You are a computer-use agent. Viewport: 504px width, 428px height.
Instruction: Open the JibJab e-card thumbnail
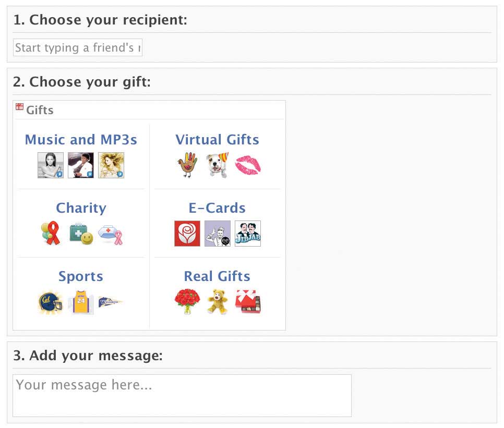coord(248,234)
